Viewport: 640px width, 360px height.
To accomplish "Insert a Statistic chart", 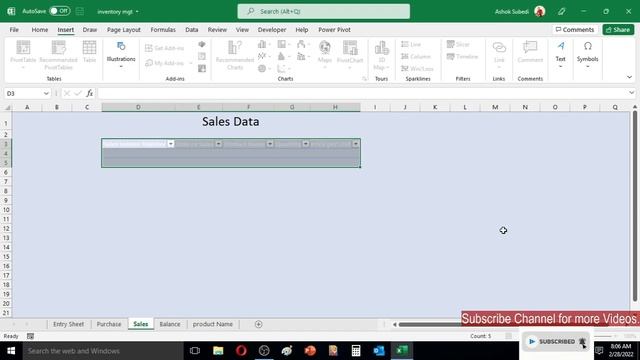I will click(283, 56).
